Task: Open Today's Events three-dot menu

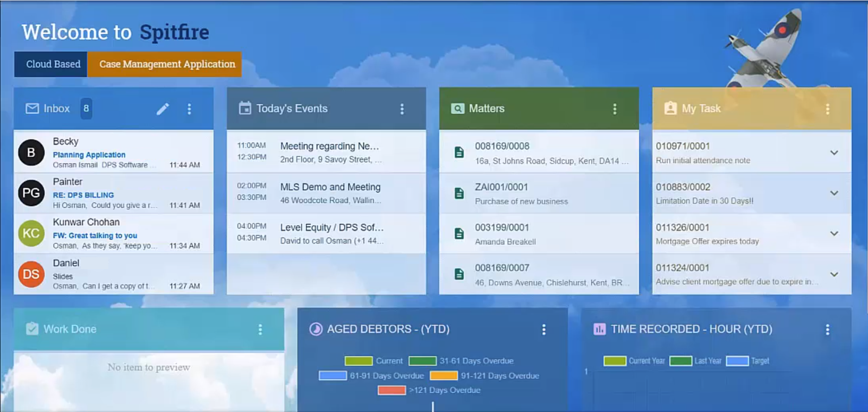Action: [402, 109]
